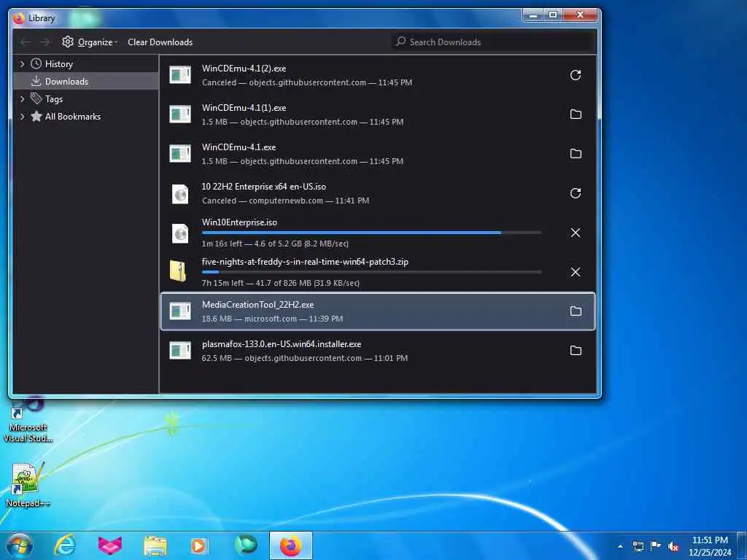Click the WinCDEmu-4.1(2).exe file icon
The width and height of the screenshot is (747, 560).
180,75
